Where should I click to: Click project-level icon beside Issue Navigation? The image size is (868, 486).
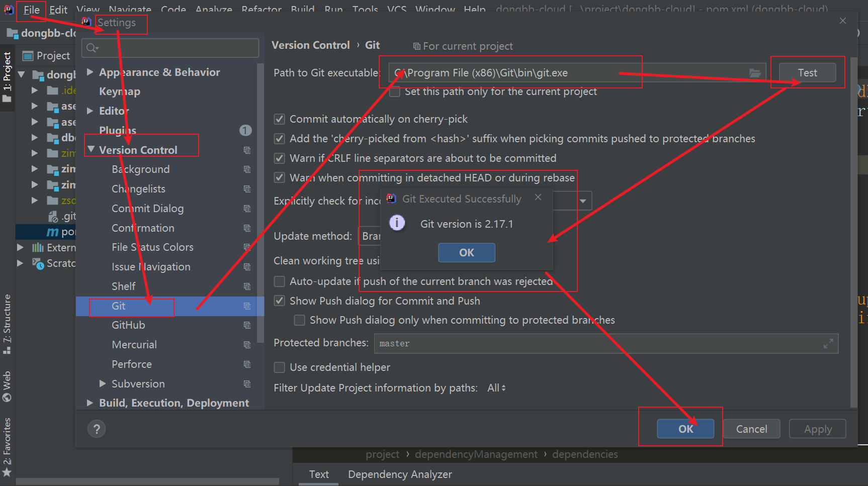[x=247, y=267]
